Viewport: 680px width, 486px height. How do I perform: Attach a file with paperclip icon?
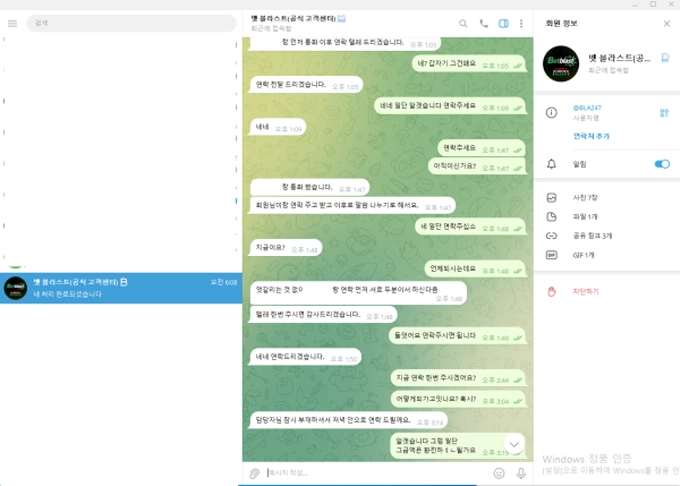tap(255, 472)
